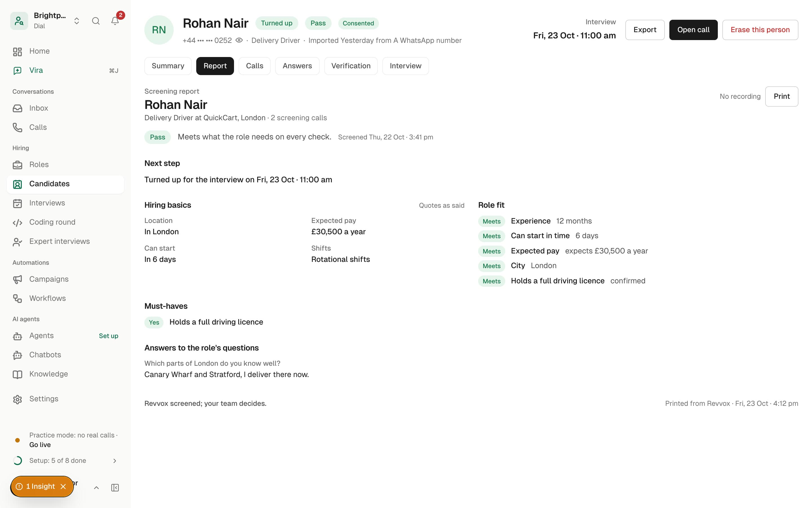Click the Open call button
Viewport: 812px width, 508px height.
(x=693, y=30)
